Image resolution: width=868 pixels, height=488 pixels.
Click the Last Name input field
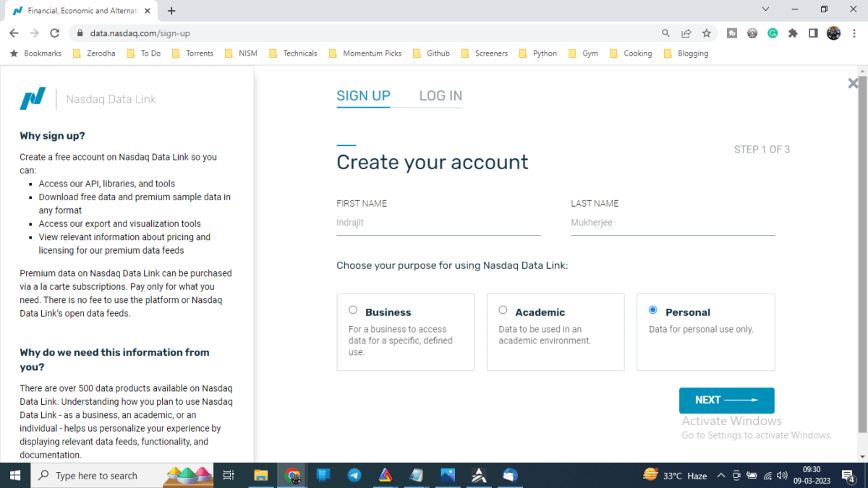(673, 223)
